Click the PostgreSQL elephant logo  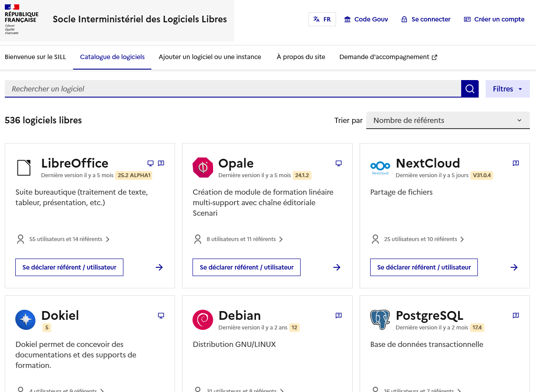(380, 319)
